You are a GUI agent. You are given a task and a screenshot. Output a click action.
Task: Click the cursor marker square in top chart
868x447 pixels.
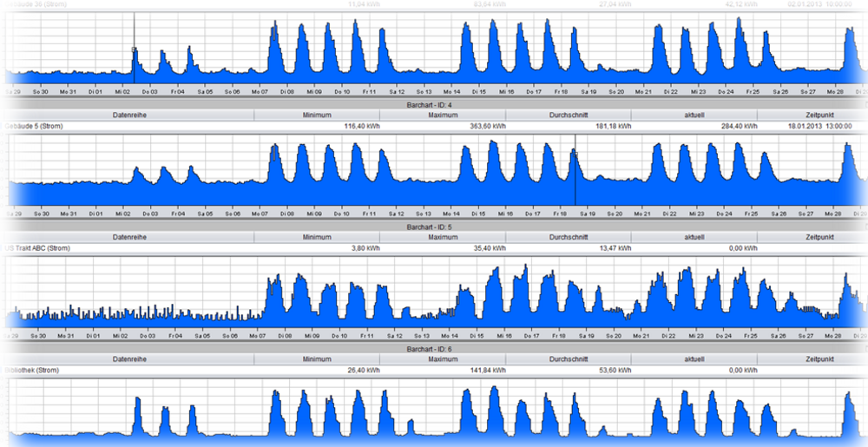134,49
